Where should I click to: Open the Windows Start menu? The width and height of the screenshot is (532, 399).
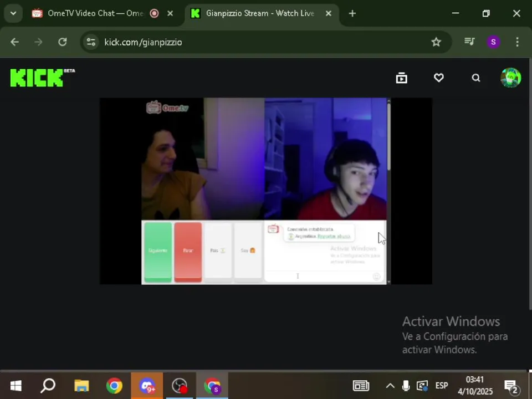pyautogui.click(x=16, y=386)
